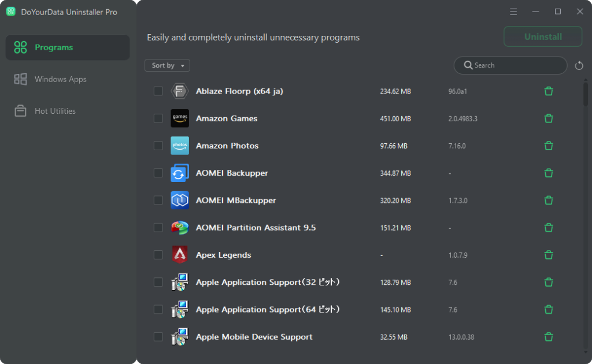
Task: Click the AOMEI Backupper app icon
Action: (180, 173)
